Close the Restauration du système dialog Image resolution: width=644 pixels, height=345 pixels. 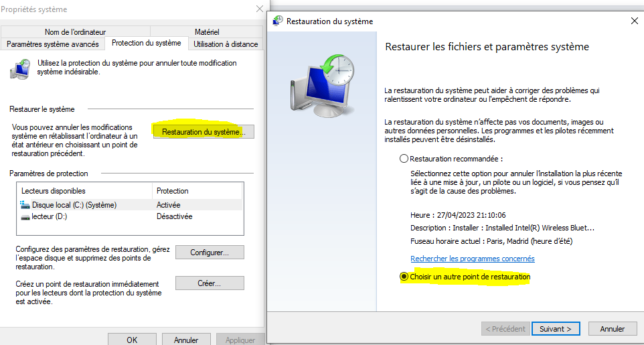[x=634, y=21]
